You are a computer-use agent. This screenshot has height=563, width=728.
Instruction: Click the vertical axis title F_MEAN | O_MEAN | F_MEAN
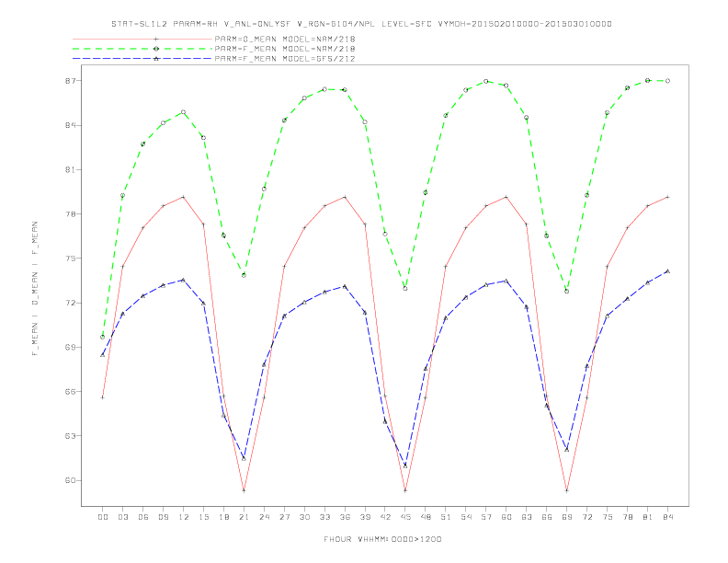point(35,289)
